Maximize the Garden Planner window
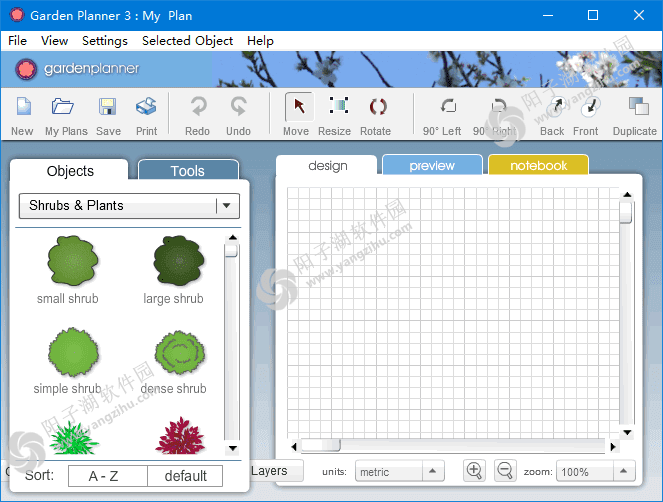Image resolution: width=663 pixels, height=502 pixels. (x=593, y=16)
